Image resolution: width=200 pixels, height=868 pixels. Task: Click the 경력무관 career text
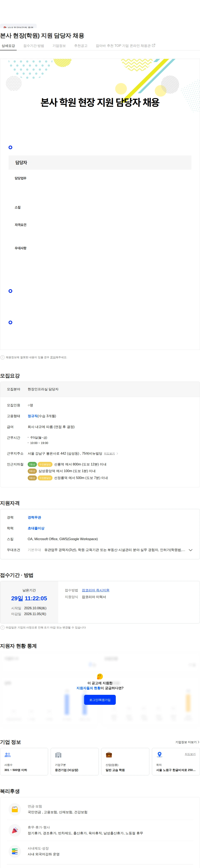click(34, 517)
